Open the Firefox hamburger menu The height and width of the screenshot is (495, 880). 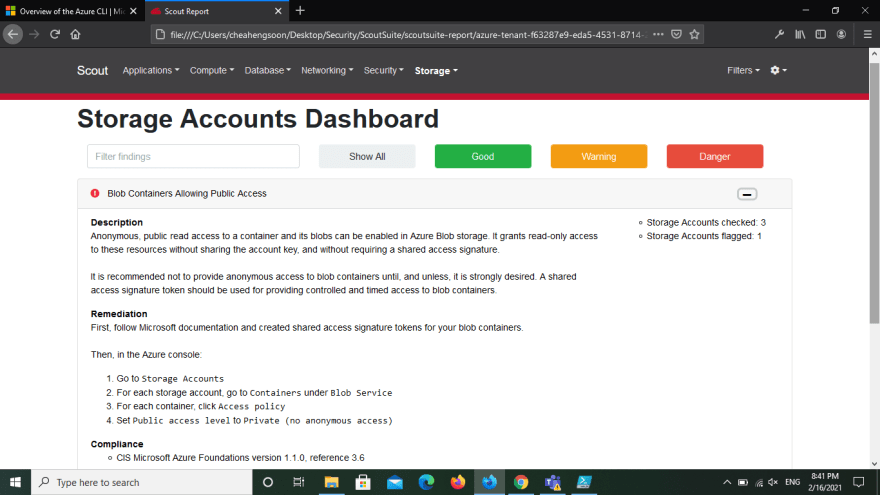click(x=867, y=35)
